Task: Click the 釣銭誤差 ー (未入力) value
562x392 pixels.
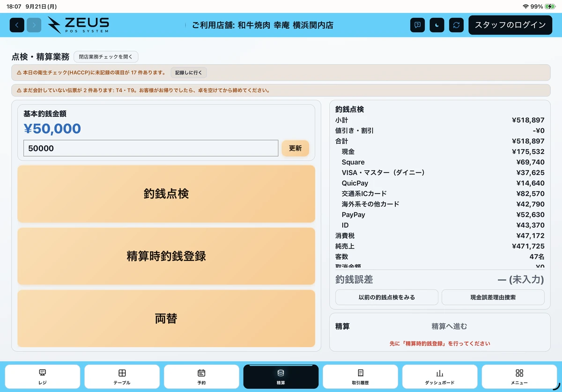Action: point(520,280)
